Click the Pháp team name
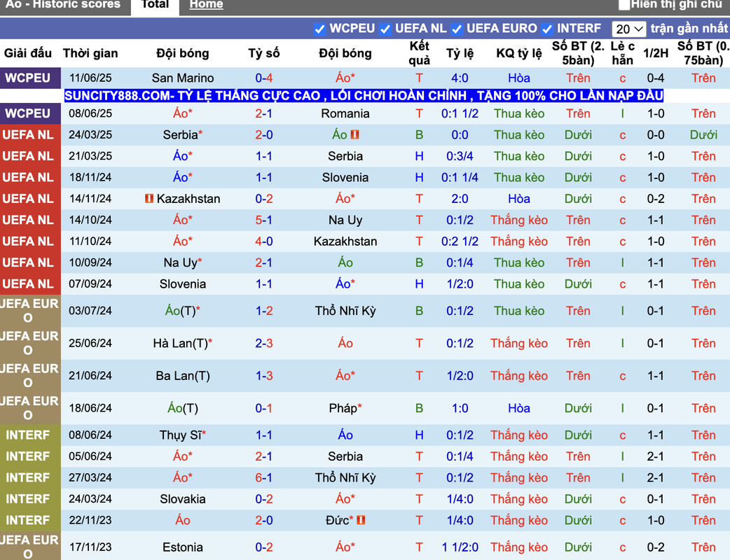 point(343,408)
